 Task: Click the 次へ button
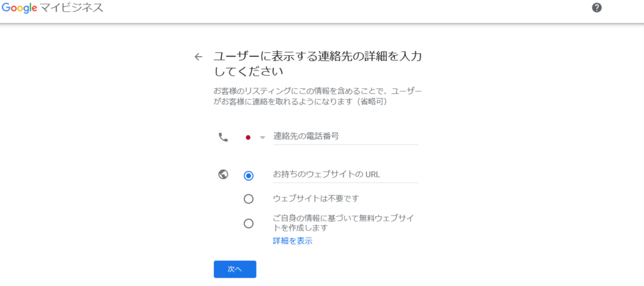tap(235, 269)
